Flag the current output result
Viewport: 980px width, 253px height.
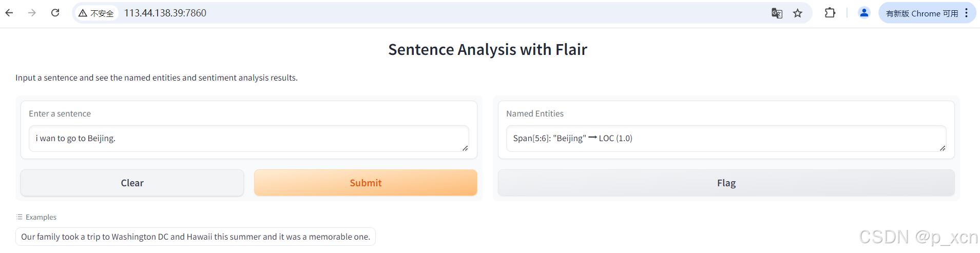pyautogui.click(x=726, y=183)
